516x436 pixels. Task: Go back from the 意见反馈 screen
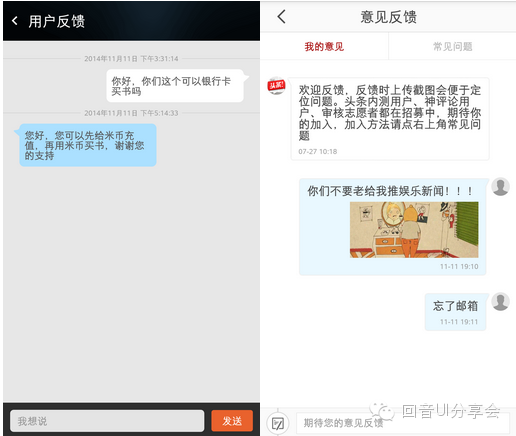coord(282,16)
